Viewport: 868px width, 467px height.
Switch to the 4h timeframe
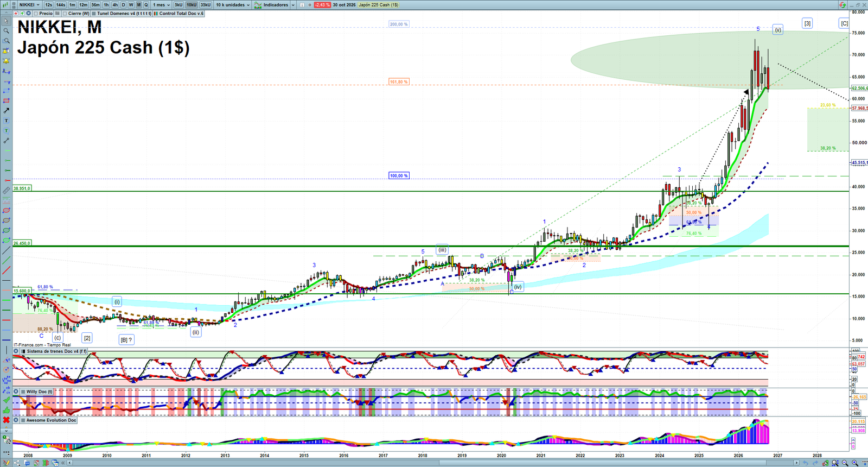tap(115, 5)
